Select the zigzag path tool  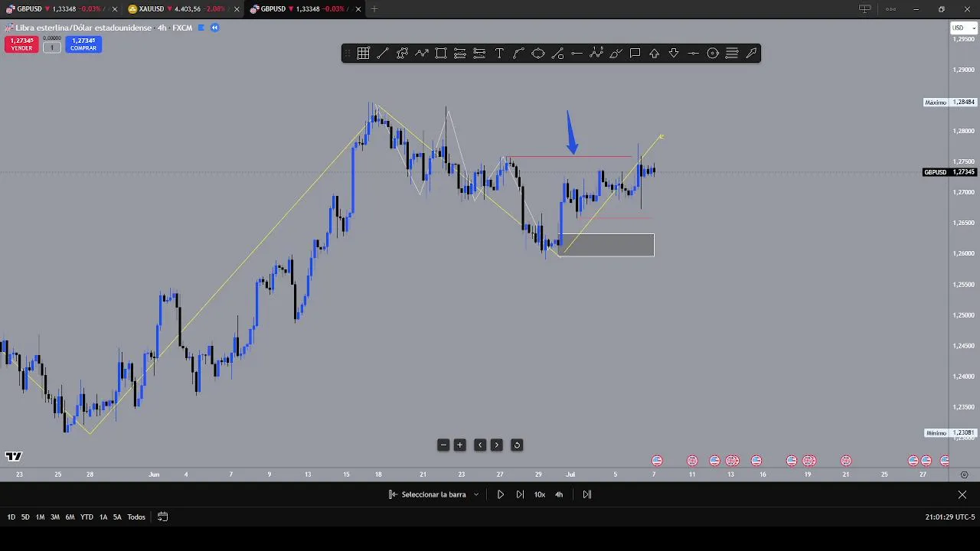coord(422,54)
